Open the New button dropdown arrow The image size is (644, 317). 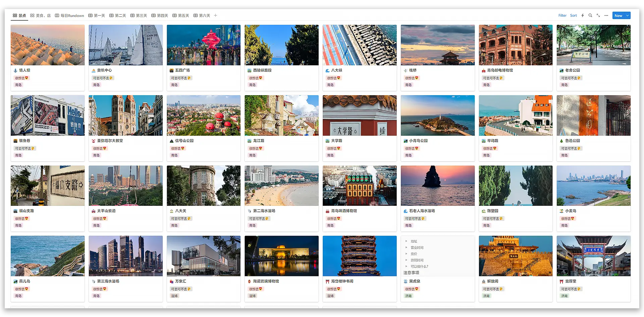pos(627,15)
